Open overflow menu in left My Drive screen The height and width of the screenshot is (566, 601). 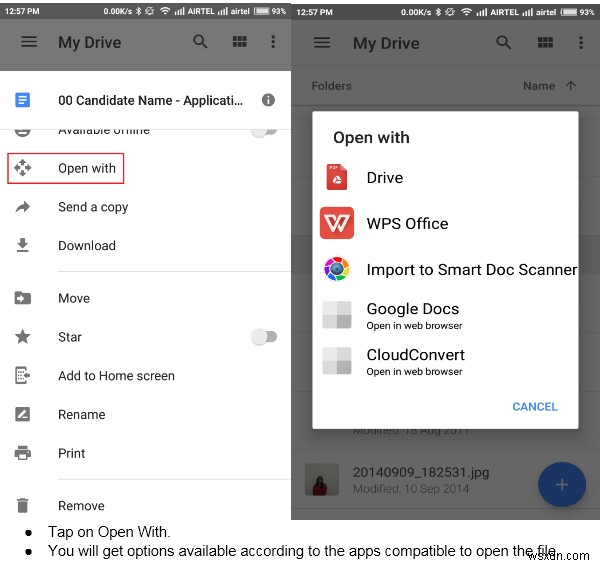(x=273, y=41)
